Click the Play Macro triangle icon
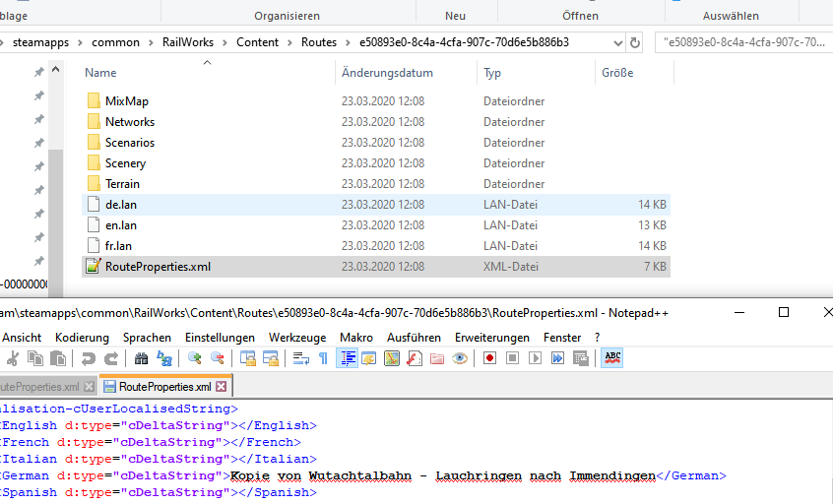833x504 pixels. (x=535, y=358)
